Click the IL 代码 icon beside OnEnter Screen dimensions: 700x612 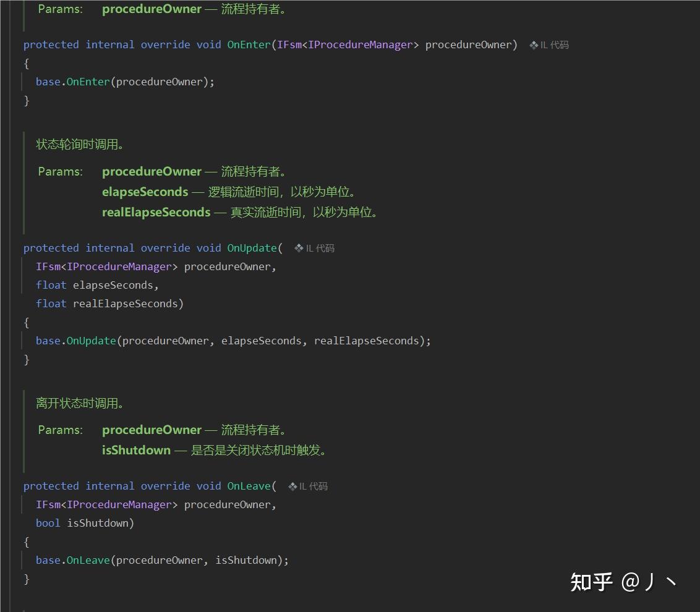[548, 45]
